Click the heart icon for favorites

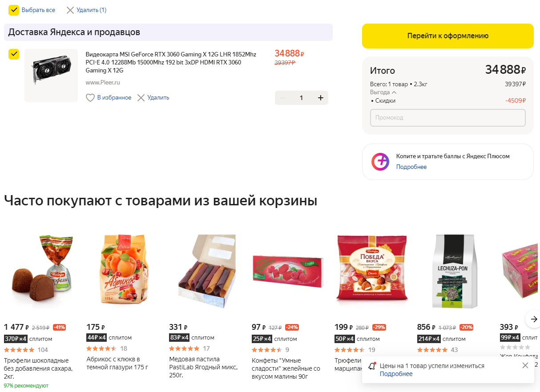coord(90,98)
